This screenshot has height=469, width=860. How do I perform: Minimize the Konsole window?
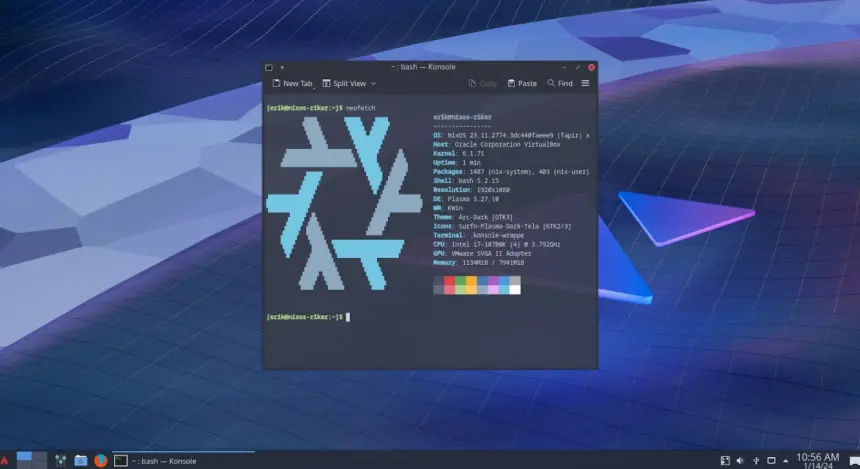[564, 67]
